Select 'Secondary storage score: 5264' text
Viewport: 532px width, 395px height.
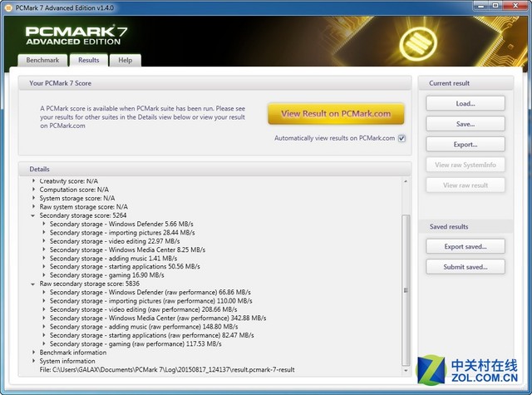pos(83,215)
